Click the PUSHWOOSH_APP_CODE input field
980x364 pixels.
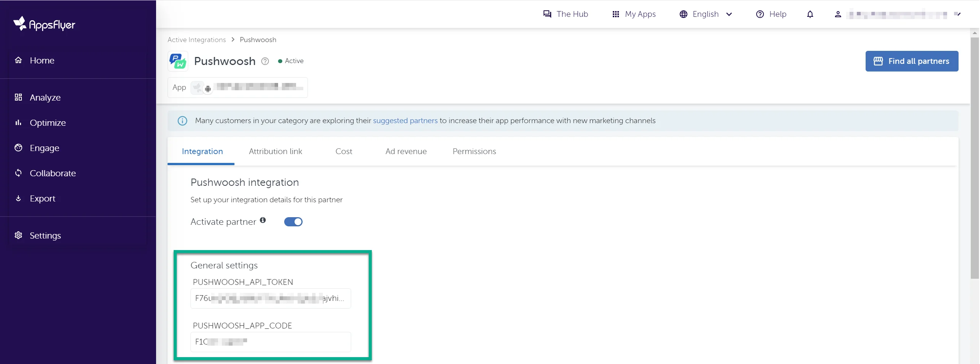click(x=270, y=341)
